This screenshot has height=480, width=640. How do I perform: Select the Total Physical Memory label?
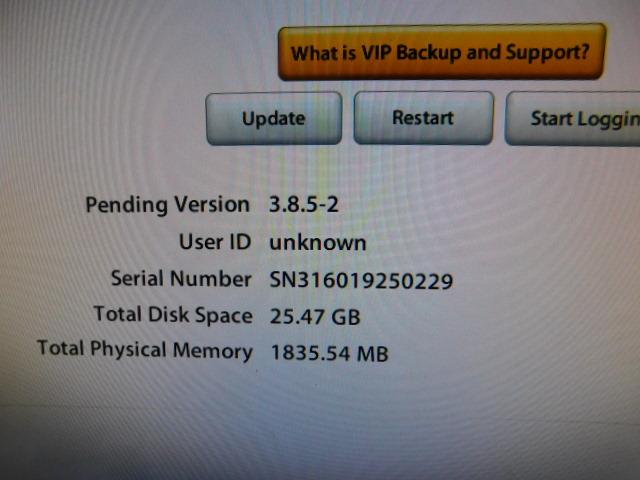point(145,350)
